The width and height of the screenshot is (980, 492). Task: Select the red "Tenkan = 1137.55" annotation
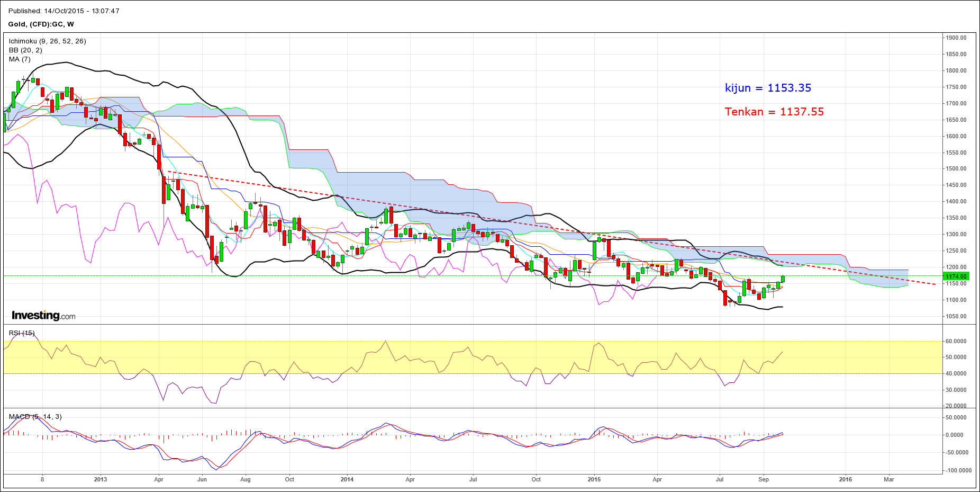coord(774,112)
